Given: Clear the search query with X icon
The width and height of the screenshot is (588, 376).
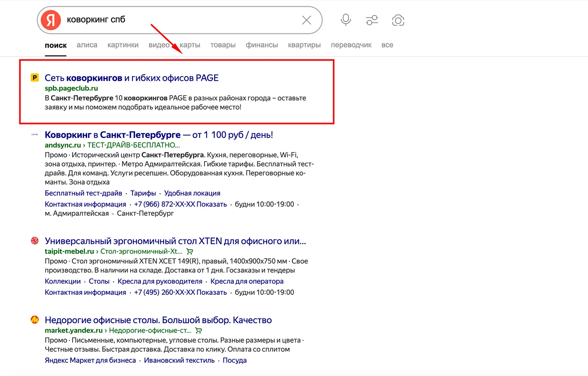Looking at the screenshot, I should click(307, 20).
